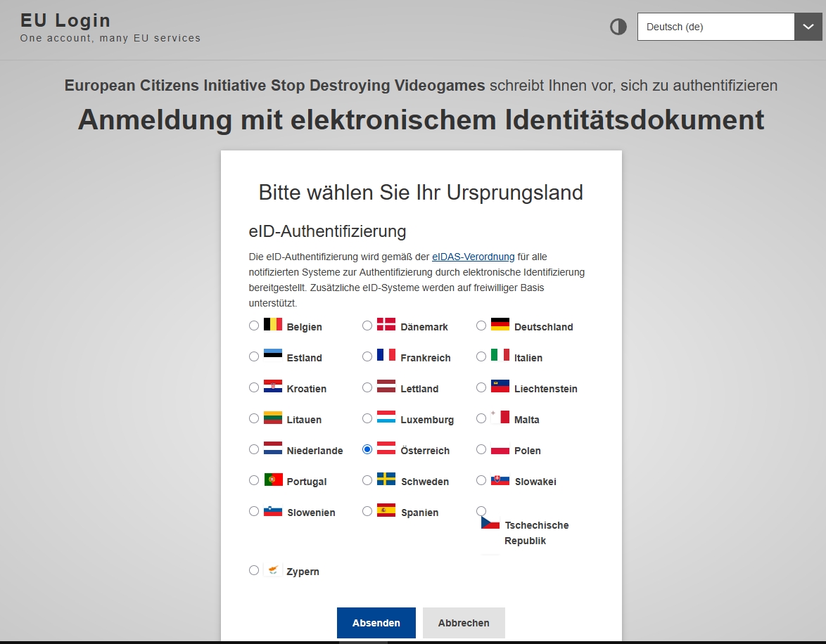Select the Estland radio button
The image size is (826, 644).
point(254,356)
